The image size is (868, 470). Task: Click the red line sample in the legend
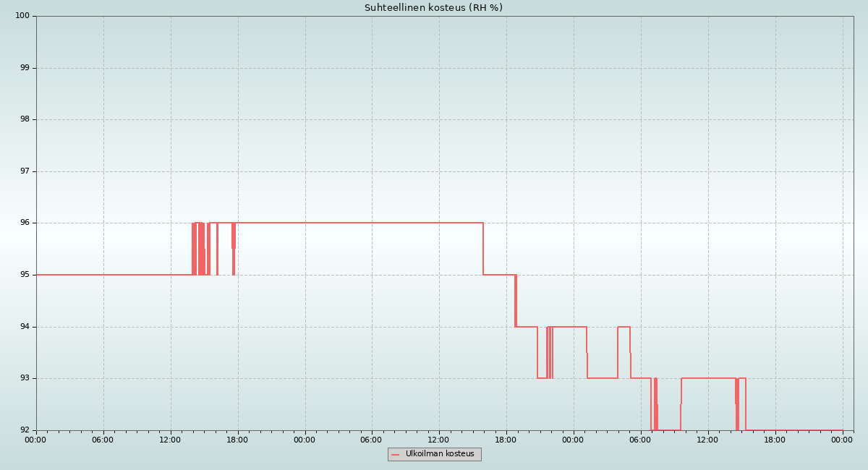395,455
